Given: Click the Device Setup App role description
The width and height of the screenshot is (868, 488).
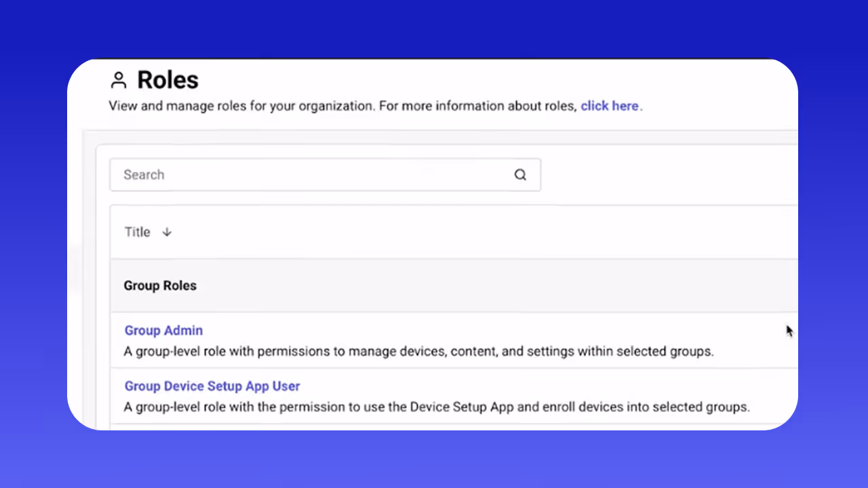Looking at the screenshot, I should pos(437,407).
